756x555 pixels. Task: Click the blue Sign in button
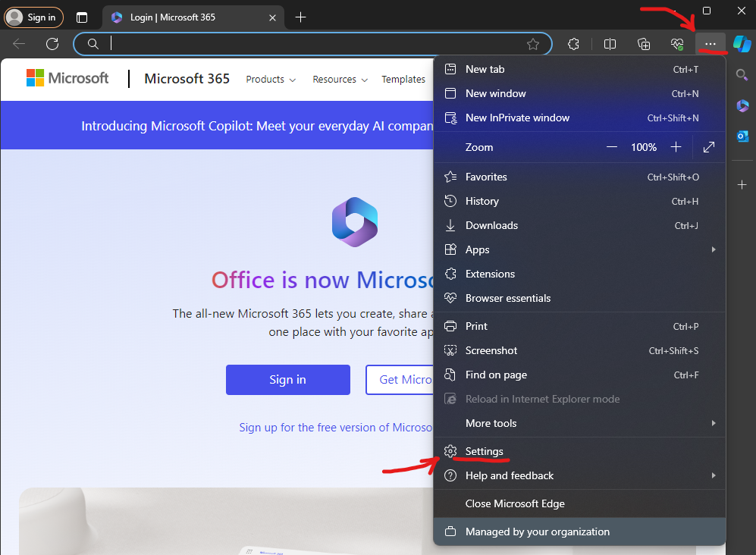pyautogui.click(x=287, y=380)
